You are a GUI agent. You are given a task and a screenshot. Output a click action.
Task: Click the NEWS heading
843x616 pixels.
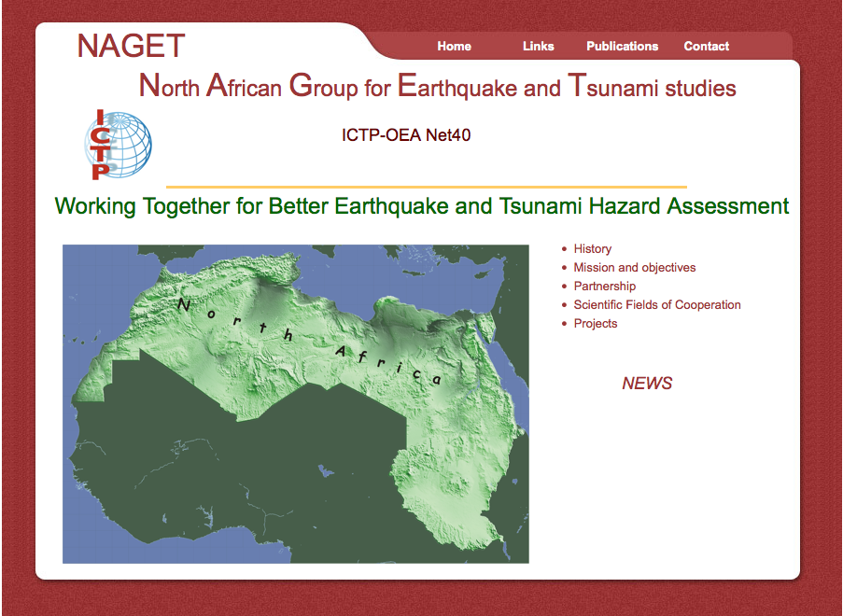(647, 384)
